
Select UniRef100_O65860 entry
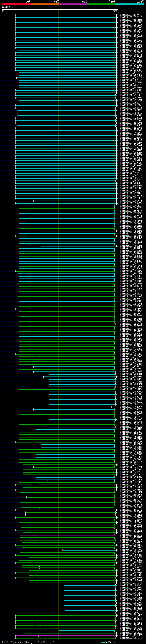[131, 296]
